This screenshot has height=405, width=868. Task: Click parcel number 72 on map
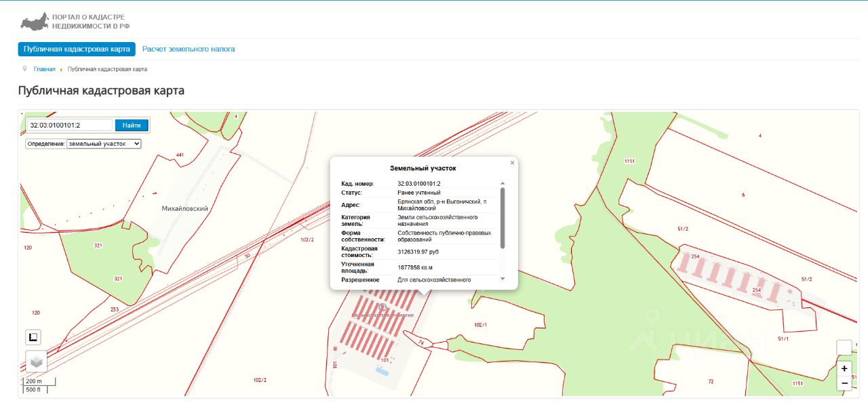(x=711, y=381)
